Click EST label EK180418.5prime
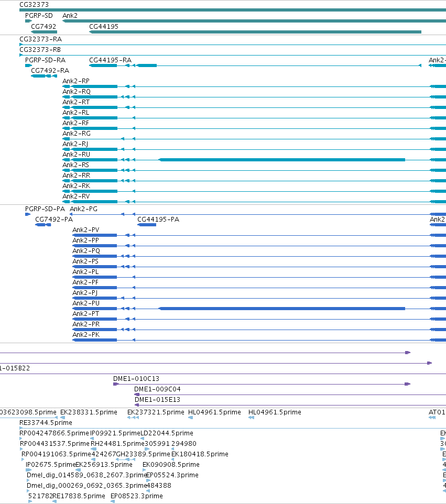446x504 pixels. pyautogui.click(x=200, y=454)
